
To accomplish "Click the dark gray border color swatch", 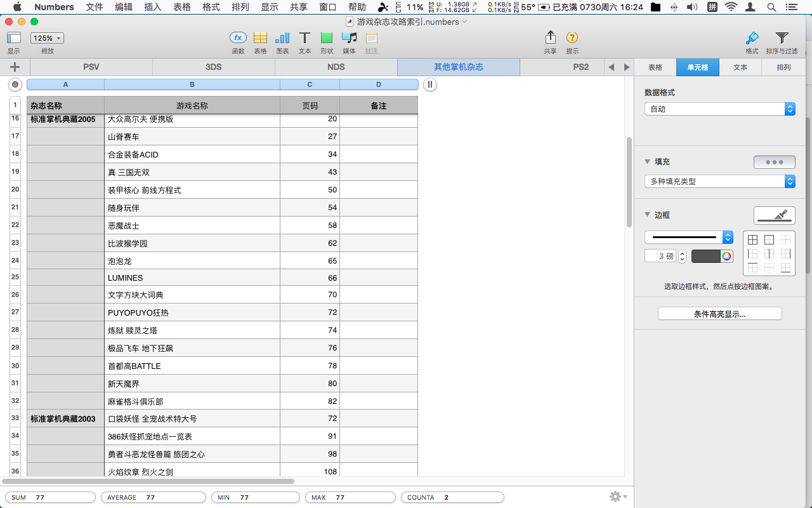I will pos(705,256).
